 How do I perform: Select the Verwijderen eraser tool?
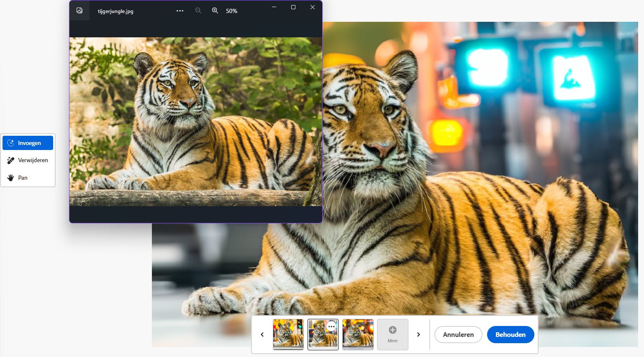point(28,160)
